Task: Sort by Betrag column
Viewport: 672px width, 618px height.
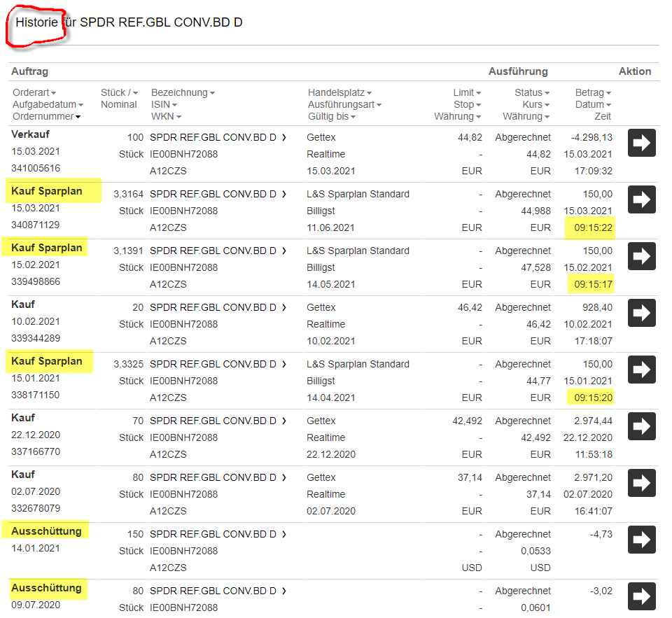Action: coord(593,92)
